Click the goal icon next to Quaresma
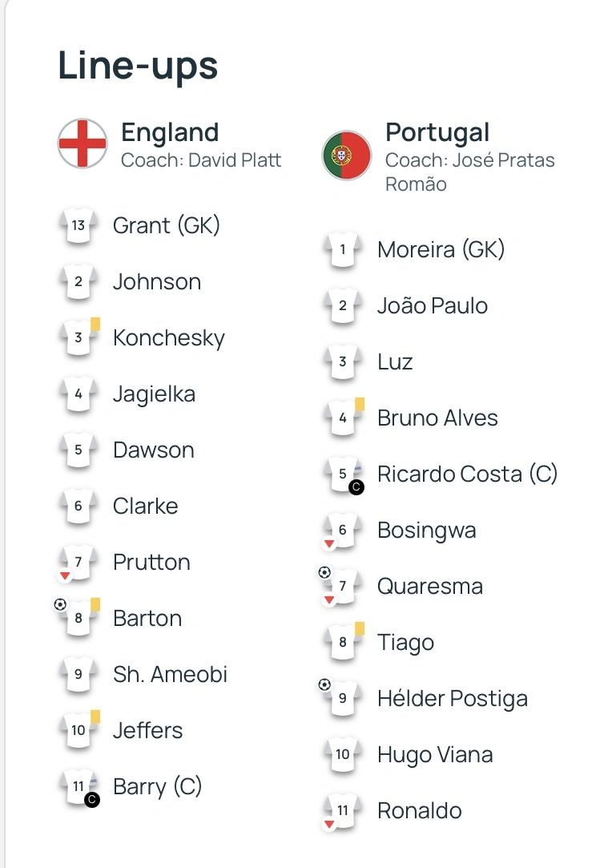The height and width of the screenshot is (868, 616). pyautogui.click(x=324, y=573)
